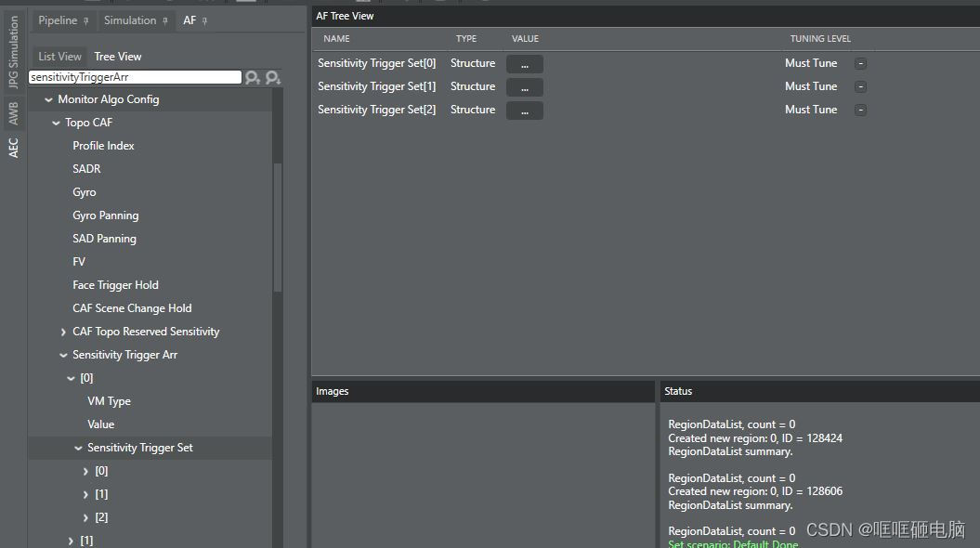
Task: Click the search next (down) icon
Action: pos(273,78)
